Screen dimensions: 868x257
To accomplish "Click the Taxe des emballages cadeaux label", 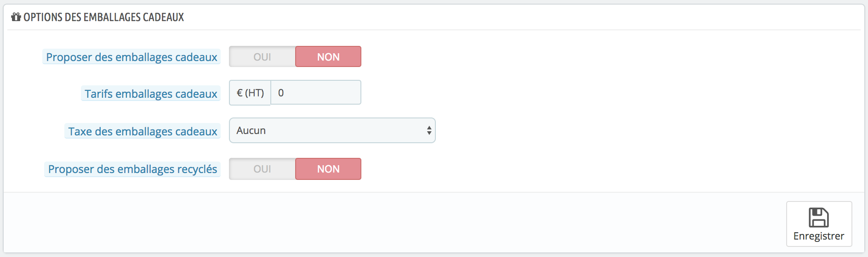I will (x=143, y=131).
